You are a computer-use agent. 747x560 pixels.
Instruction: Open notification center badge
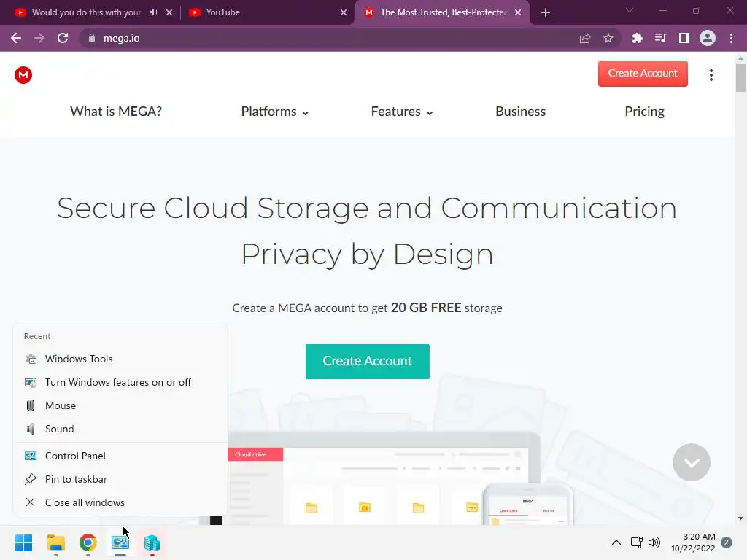point(727,542)
